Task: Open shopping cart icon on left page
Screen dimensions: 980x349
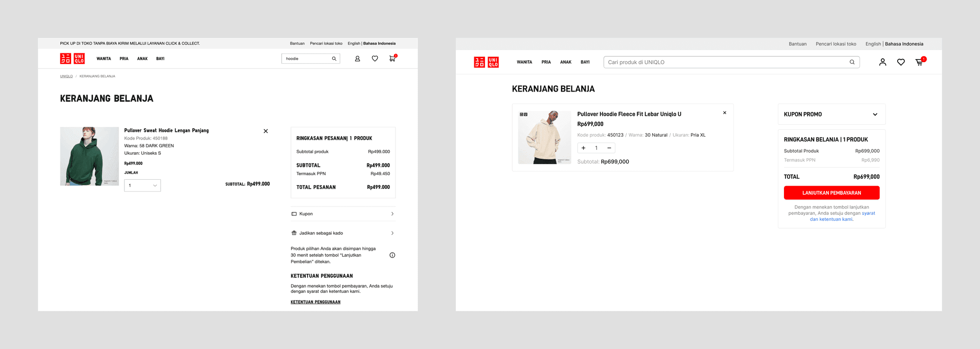Action: (392, 58)
